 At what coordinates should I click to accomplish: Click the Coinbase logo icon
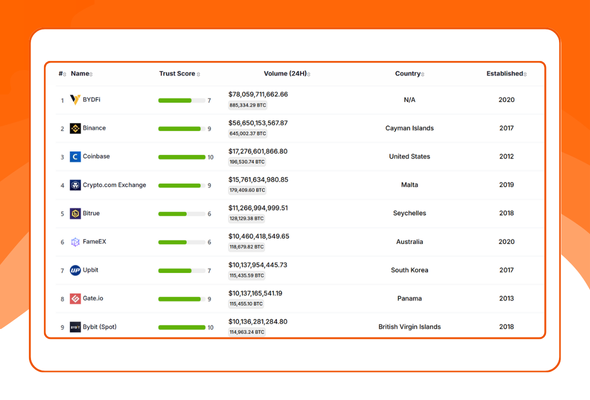tap(75, 157)
